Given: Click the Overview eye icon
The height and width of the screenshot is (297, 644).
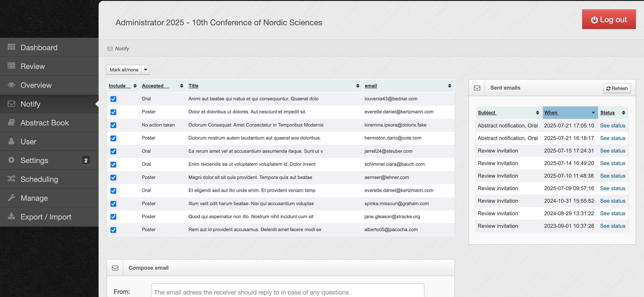Looking at the screenshot, I should (x=11, y=85).
